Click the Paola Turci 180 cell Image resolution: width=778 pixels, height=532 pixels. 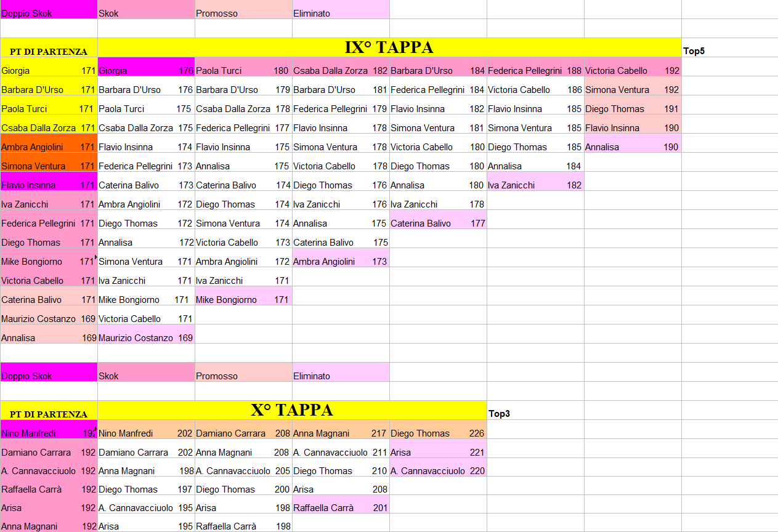[243, 71]
